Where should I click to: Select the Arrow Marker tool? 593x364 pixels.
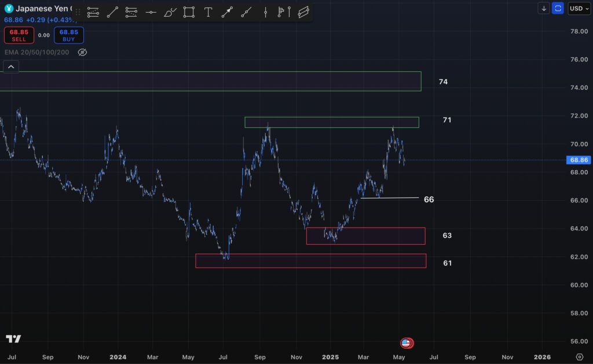pyautogui.click(x=227, y=12)
